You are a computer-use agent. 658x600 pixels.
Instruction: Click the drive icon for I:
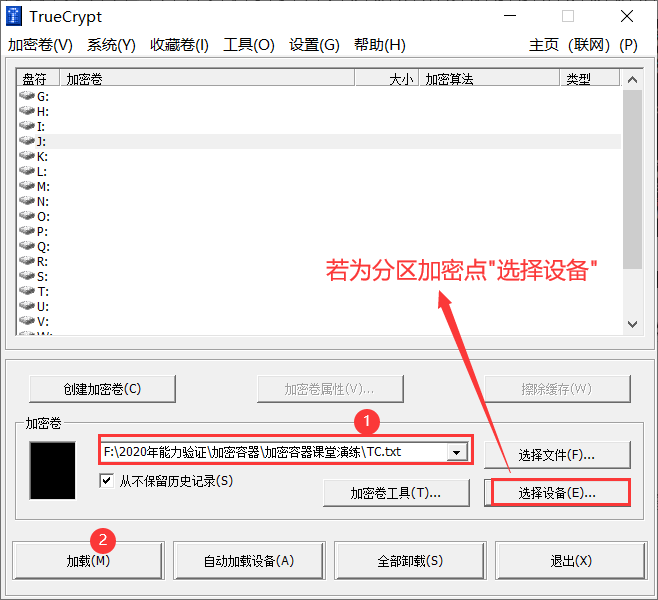pyautogui.click(x=27, y=126)
